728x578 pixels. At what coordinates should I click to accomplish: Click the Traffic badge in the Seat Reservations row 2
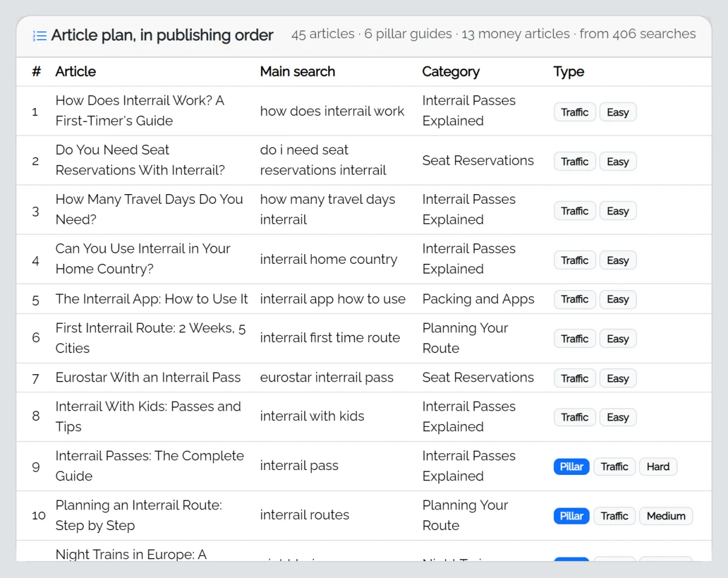coord(575,161)
